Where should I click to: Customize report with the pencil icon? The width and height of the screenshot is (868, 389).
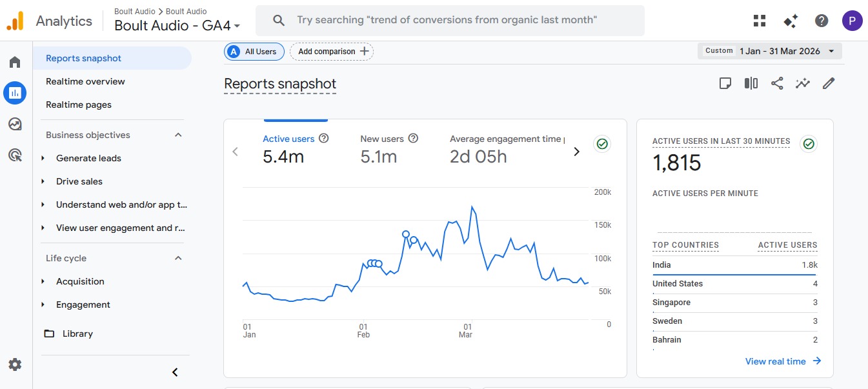click(829, 83)
